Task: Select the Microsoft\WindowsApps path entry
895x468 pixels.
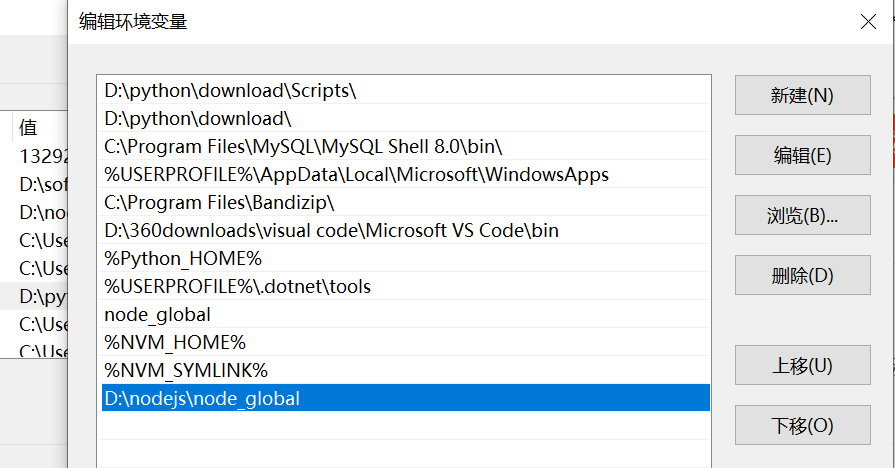Action: (x=404, y=174)
